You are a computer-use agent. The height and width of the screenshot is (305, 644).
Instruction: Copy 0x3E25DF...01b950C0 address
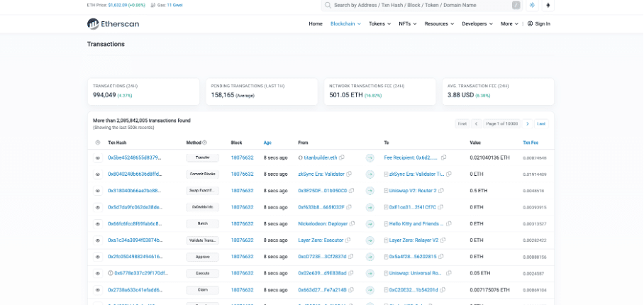tap(352, 191)
